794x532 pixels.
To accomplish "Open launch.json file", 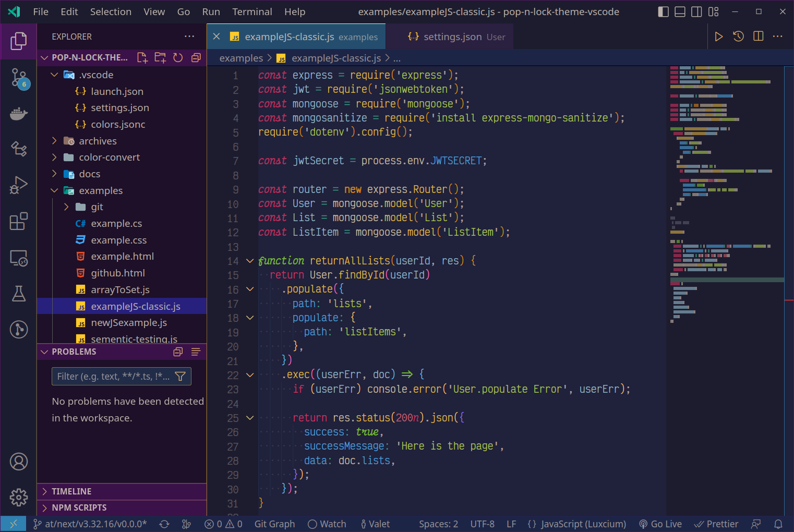I will tap(117, 91).
